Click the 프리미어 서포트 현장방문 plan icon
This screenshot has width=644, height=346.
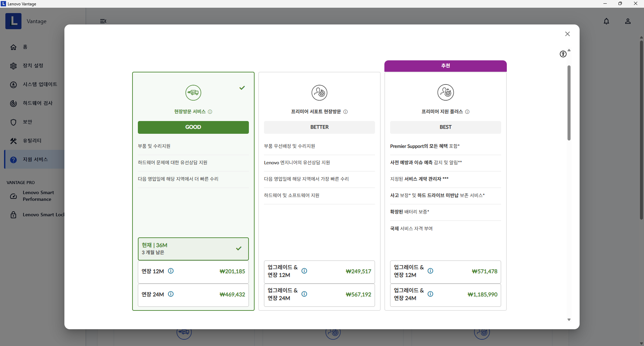tap(319, 93)
